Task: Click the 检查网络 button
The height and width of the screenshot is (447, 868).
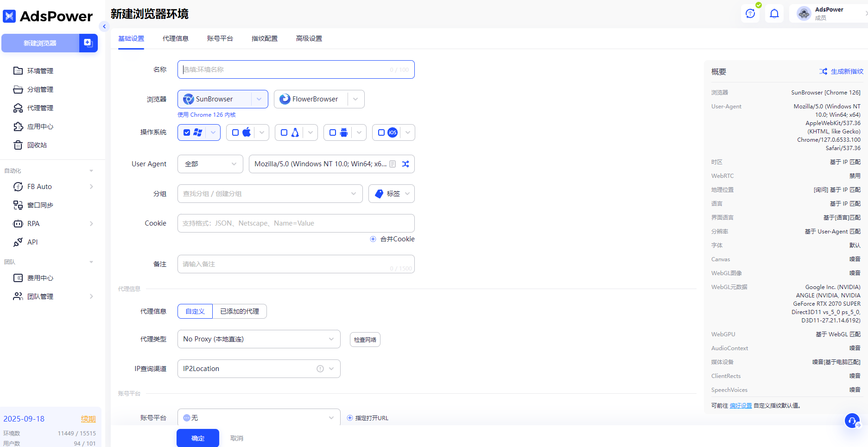Action: click(x=365, y=340)
